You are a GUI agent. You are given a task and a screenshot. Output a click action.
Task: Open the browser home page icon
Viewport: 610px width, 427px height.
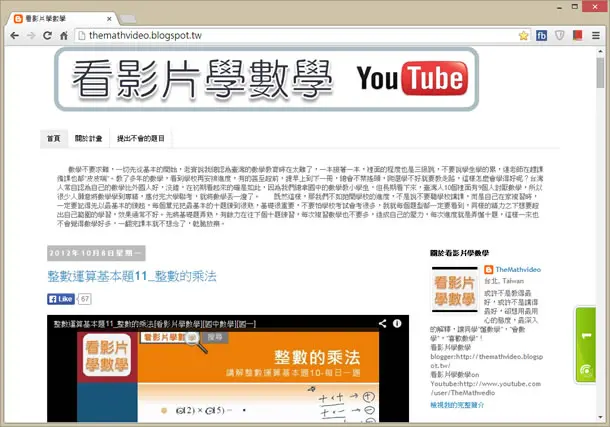pyautogui.click(x=64, y=36)
